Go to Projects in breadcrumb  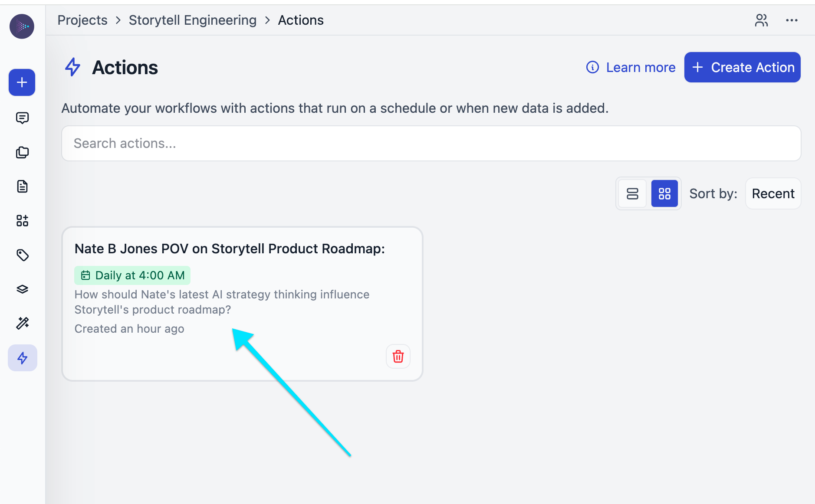coord(82,20)
